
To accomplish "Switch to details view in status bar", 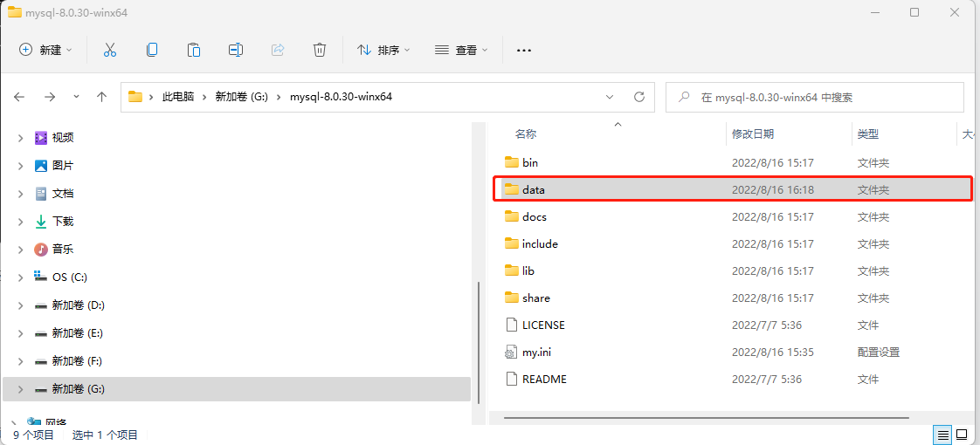I will coord(942,435).
